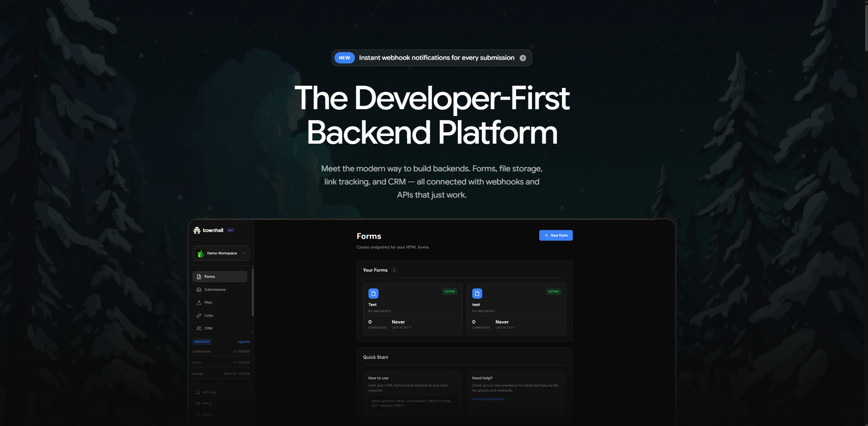
Task: Click the ACTIVE status badge on the test form
Action: [553, 291]
